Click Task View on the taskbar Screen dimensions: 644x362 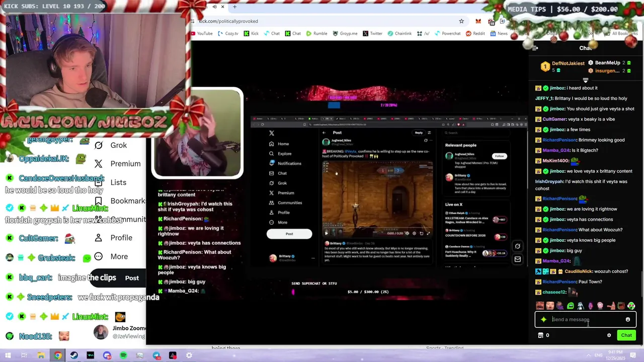coord(24,355)
